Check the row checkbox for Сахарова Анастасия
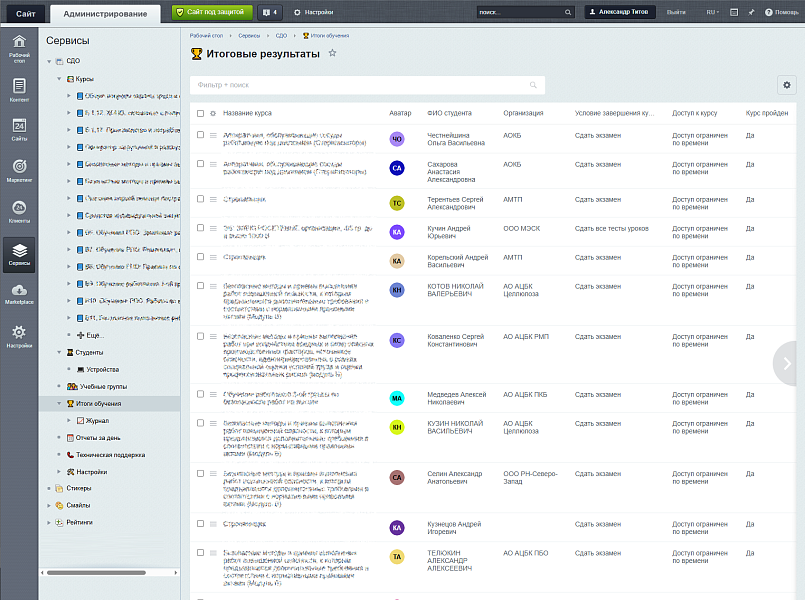 point(200,164)
